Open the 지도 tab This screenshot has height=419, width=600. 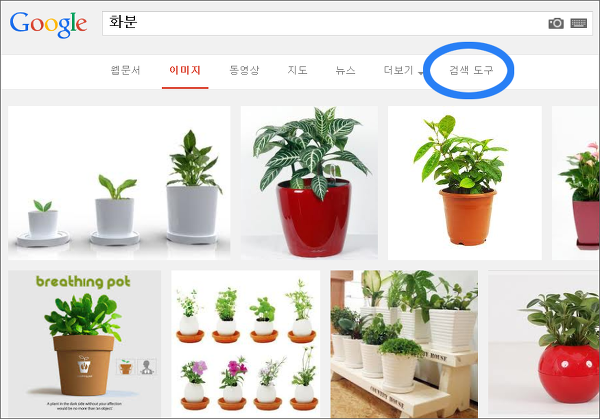pos(298,70)
